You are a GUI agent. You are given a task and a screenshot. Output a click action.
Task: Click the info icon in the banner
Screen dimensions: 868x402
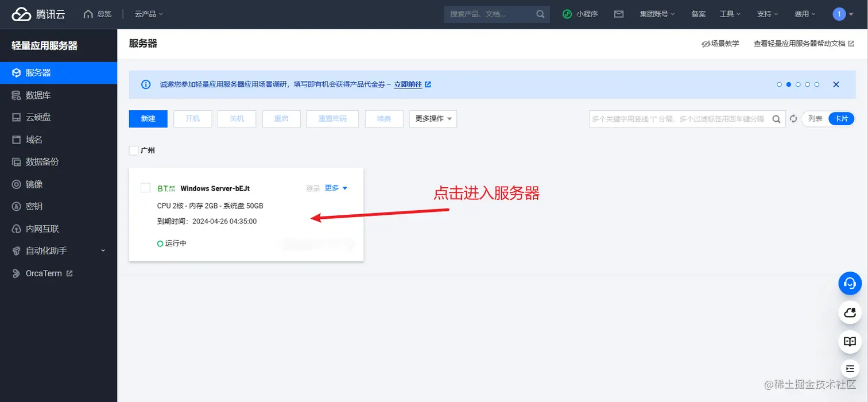tap(146, 84)
